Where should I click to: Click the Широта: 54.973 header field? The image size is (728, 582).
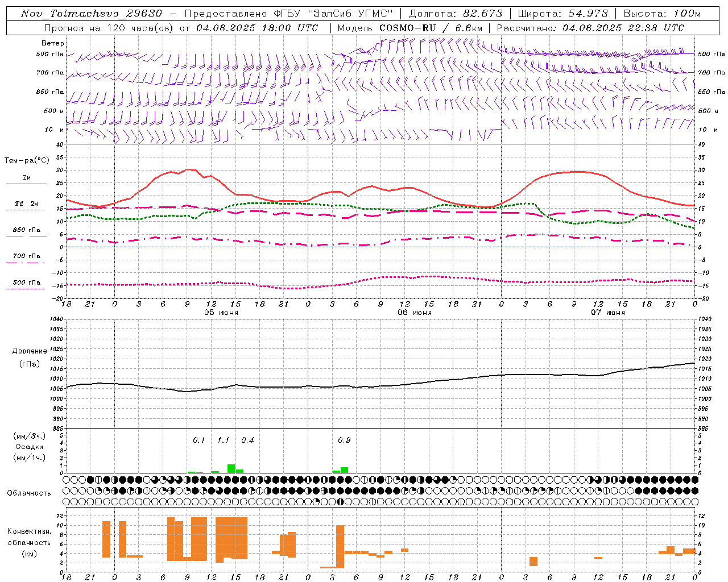click(563, 14)
